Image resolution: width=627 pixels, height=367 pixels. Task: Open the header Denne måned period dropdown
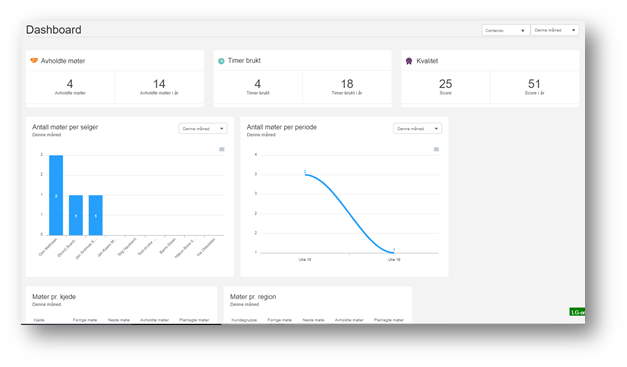click(555, 30)
